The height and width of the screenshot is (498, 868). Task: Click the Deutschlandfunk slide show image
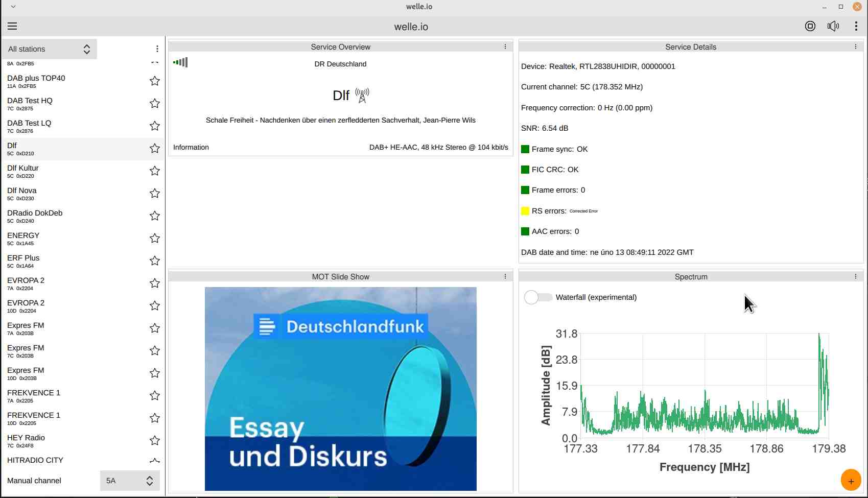pos(340,389)
